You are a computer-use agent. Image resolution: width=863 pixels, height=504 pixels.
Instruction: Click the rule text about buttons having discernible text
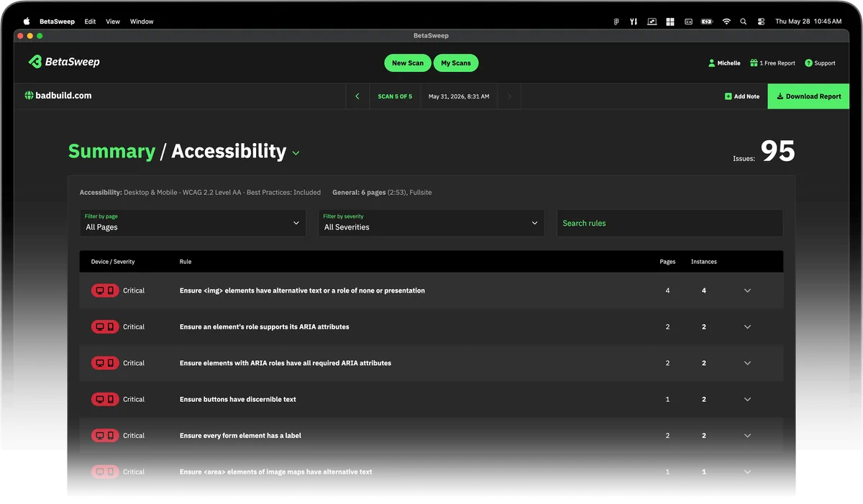coord(237,399)
